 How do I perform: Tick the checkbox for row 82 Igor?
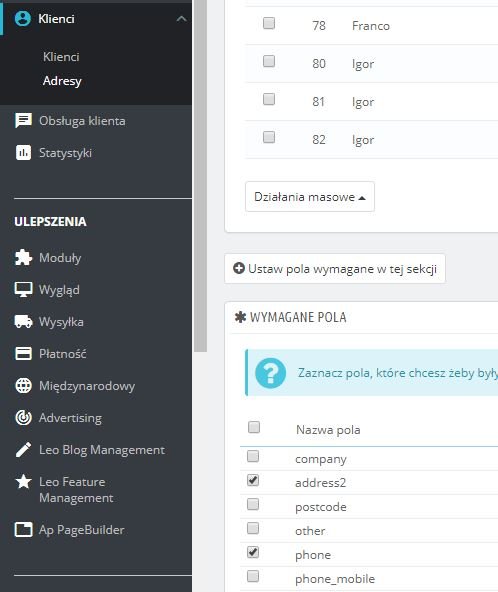click(269, 137)
